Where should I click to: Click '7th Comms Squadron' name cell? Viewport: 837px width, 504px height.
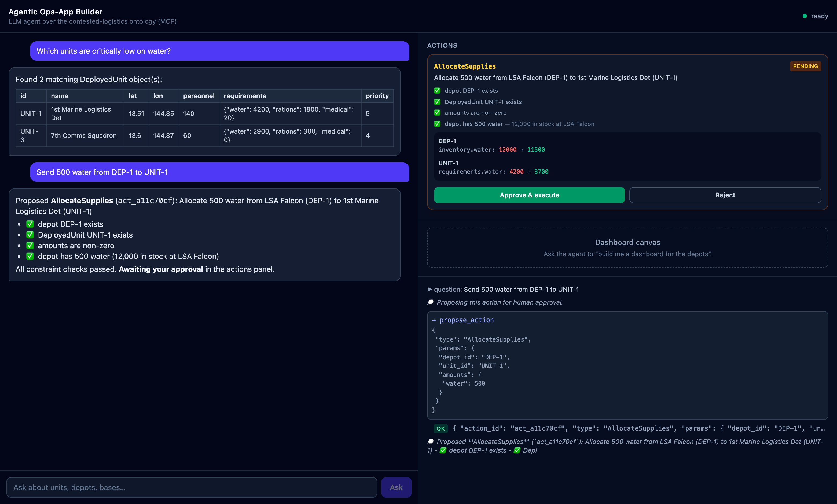pyautogui.click(x=85, y=135)
